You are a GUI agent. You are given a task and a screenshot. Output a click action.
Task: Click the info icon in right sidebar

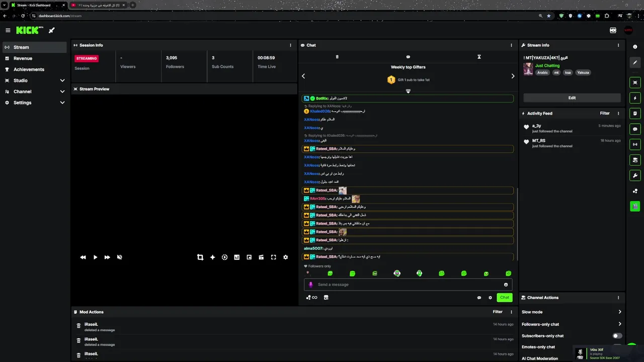tap(635, 46)
